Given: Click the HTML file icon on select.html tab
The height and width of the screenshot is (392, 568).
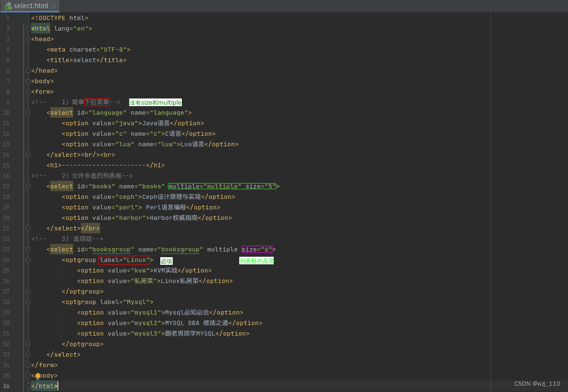Looking at the screenshot, I should coord(8,6).
